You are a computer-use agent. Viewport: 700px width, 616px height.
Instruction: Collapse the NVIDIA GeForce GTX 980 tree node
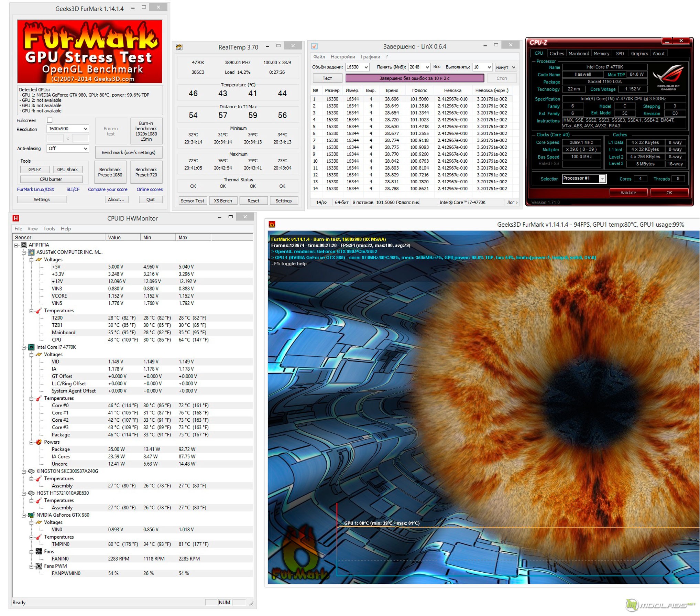pos(24,515)
